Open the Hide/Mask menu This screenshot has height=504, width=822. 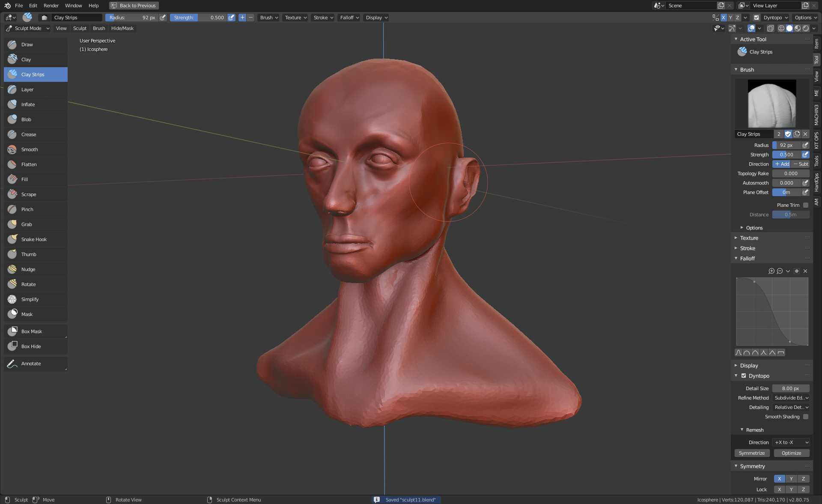click(122, 28)
